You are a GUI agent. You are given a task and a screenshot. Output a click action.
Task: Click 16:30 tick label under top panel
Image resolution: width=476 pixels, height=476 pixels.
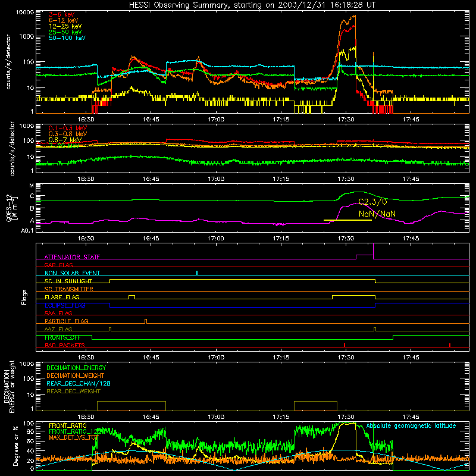tap(86, 120)
